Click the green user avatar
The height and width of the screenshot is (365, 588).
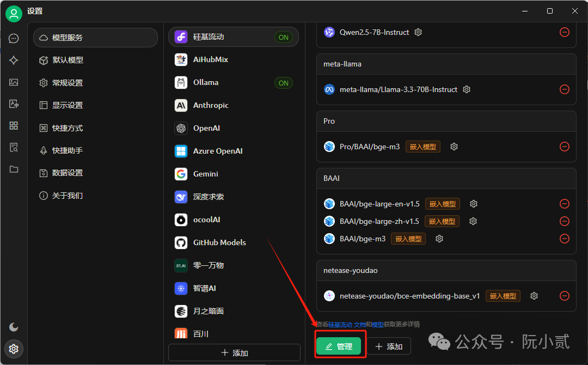click(x=14, y=14)
